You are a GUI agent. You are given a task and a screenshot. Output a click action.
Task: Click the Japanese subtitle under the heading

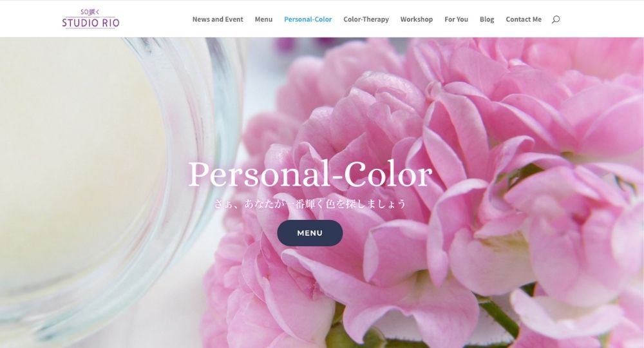(x=310, y=204)
